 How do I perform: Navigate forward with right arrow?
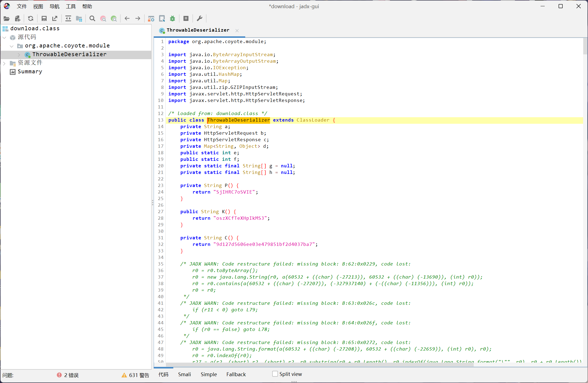pyautogui.click(x=138, y=19)
